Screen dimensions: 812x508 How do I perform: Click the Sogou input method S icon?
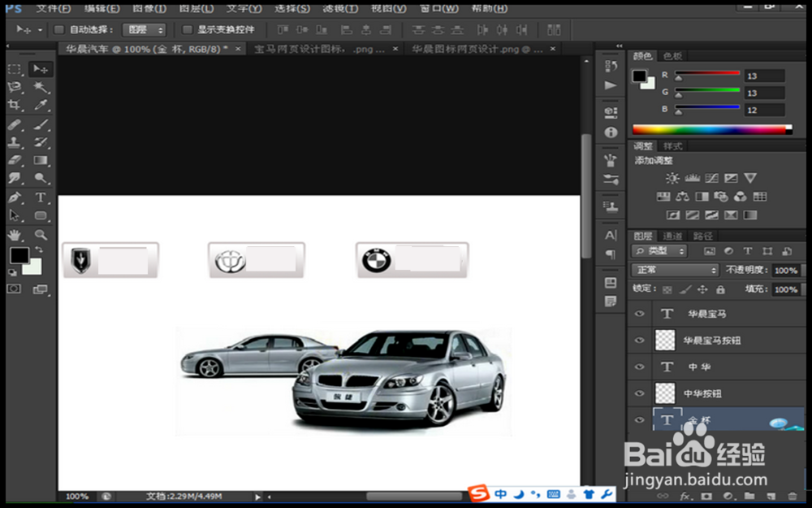point(479,493)
